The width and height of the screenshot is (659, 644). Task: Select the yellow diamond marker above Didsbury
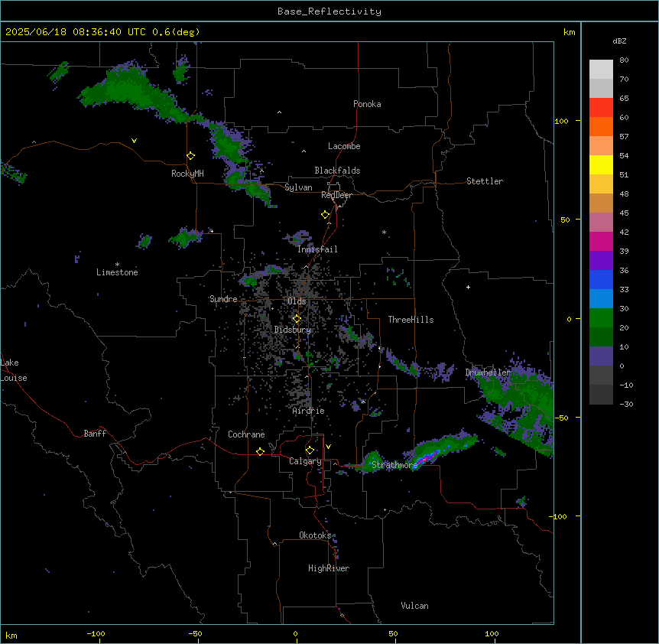297,319
